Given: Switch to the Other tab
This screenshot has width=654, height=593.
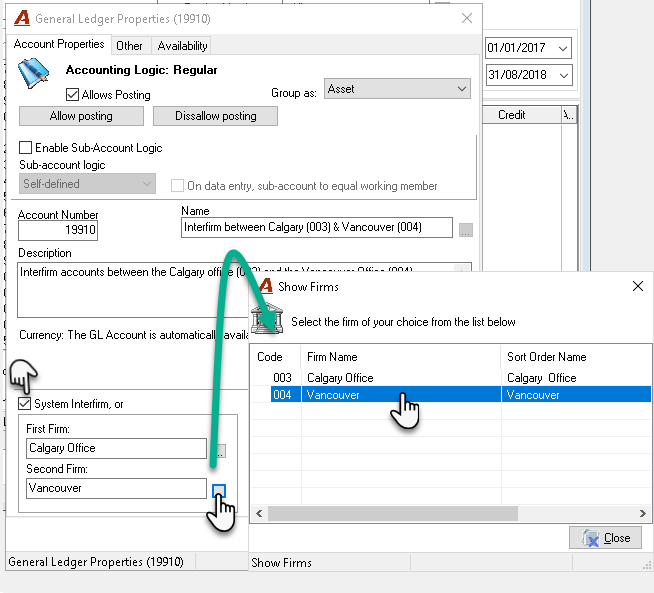Looking at the screenshot, I should click(129, 46).
